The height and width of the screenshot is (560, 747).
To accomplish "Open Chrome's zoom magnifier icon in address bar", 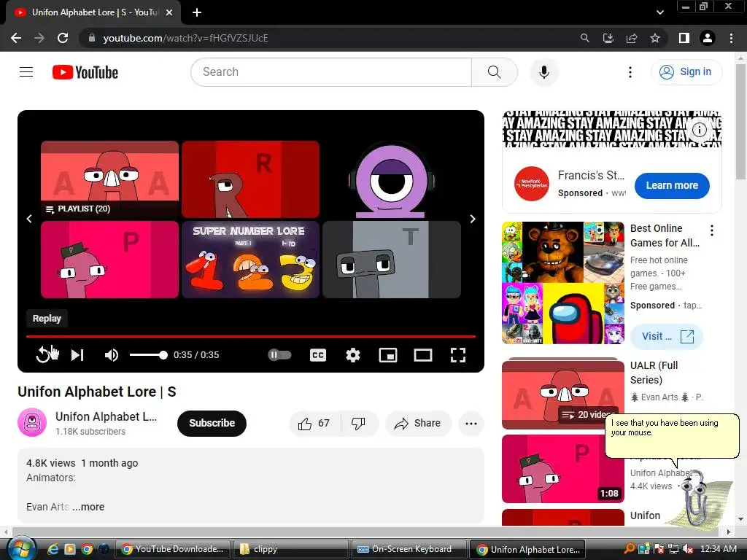I will pyautogui.click(x=584, y=38).
